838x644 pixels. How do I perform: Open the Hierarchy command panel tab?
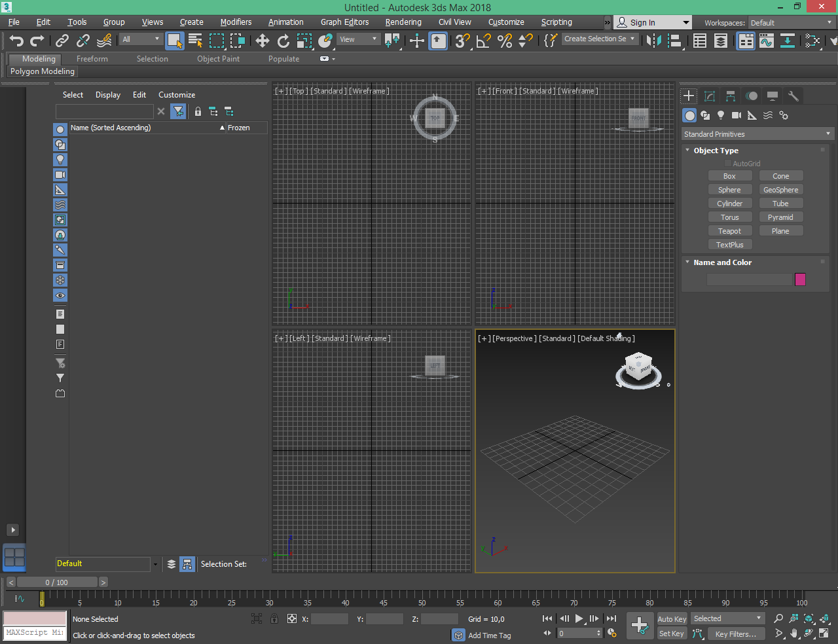731,96
